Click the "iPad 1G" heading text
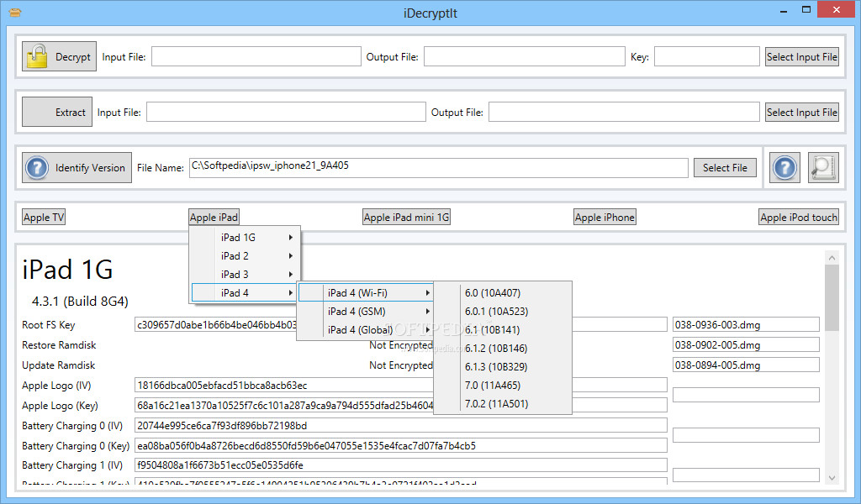 tap(67, 270)
